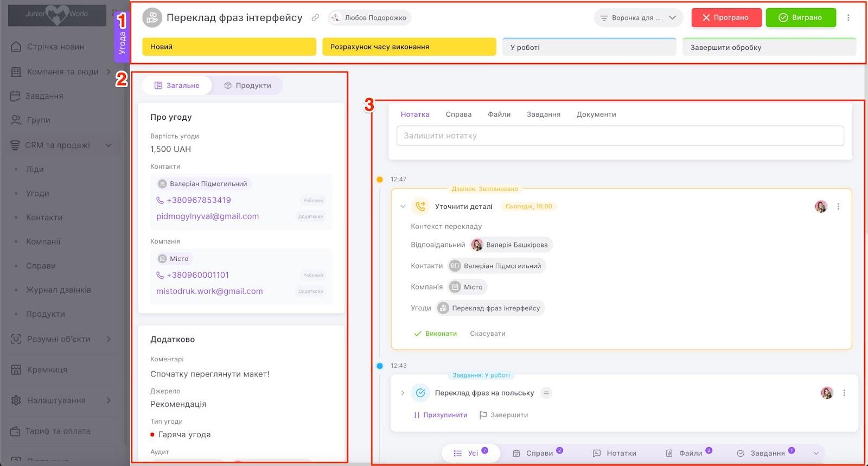Mark the deal as Виграно
Image resolution: width=868 pixels, height=466 pixels.
(801, 18)
